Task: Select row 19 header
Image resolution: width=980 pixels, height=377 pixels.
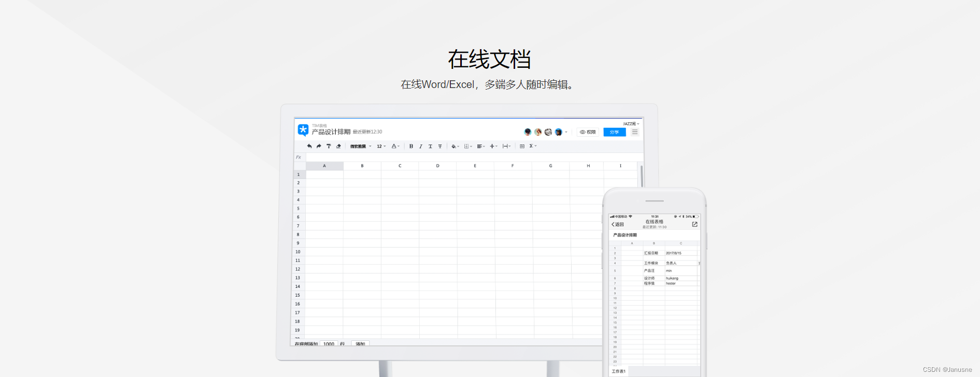Action: click(297, 330)
